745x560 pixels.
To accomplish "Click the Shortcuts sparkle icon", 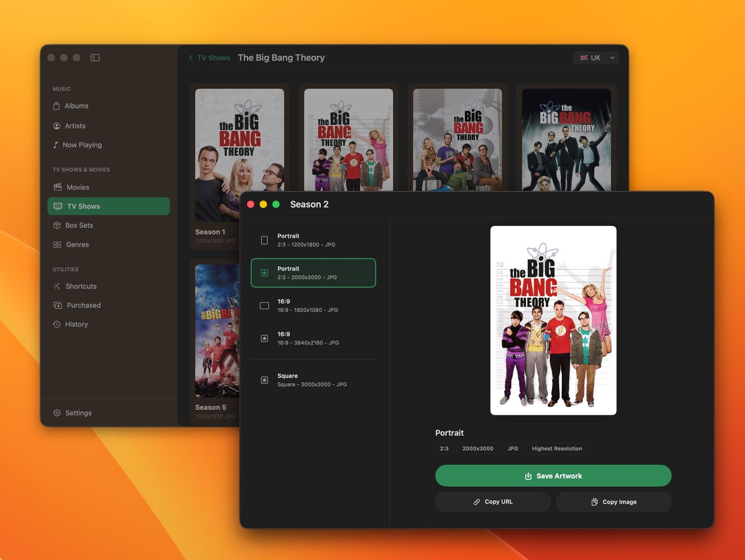I will tap(57, 286).
